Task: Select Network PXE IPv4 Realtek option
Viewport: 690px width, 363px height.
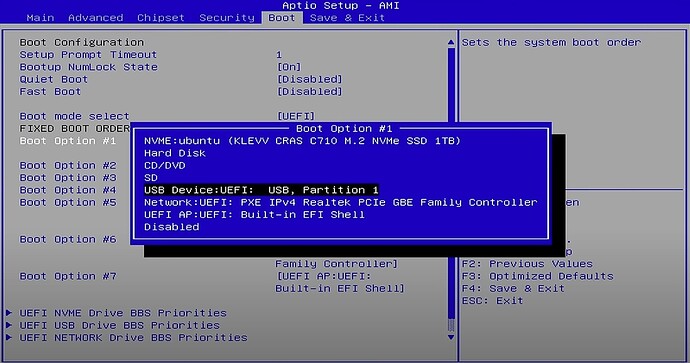Action: click(341, 202)
